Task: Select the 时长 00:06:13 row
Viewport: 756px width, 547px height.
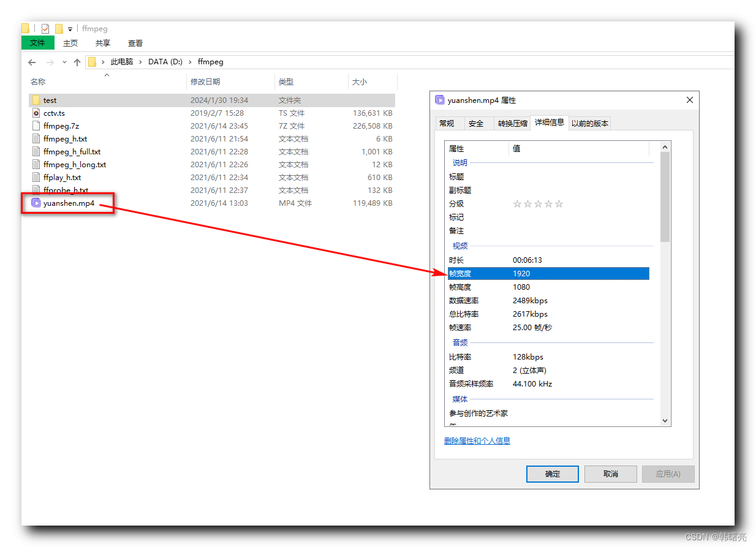Action: (548, 260)
